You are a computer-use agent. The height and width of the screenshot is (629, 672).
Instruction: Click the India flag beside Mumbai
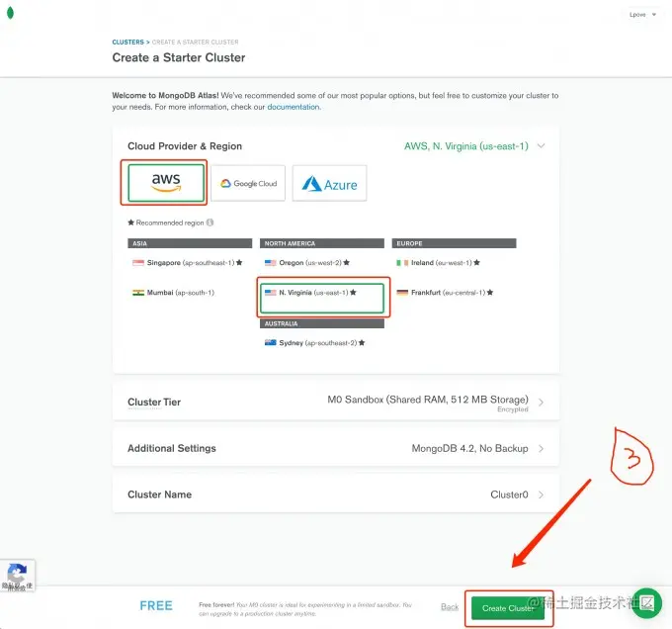tap(138, 293)
